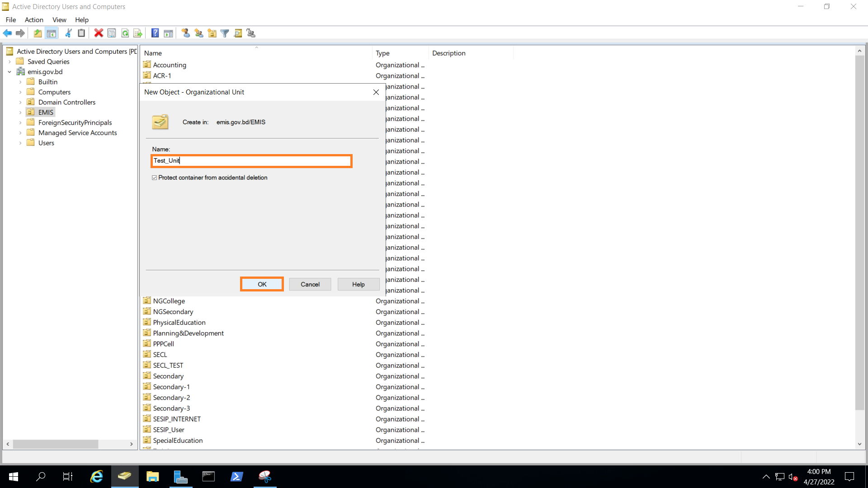
Task: Expand the ForeignSecurityPrincipals node
Action: pos(20,123)
